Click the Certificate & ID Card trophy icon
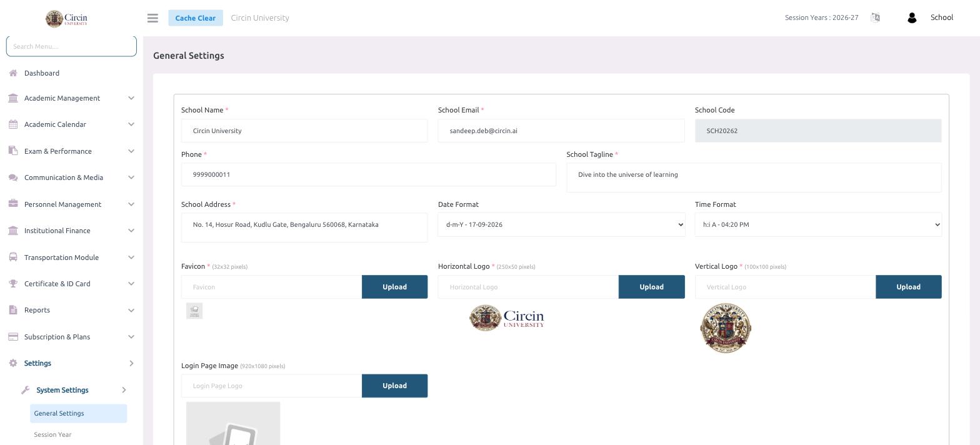The image size is (980, 445). tap(13, 284)
